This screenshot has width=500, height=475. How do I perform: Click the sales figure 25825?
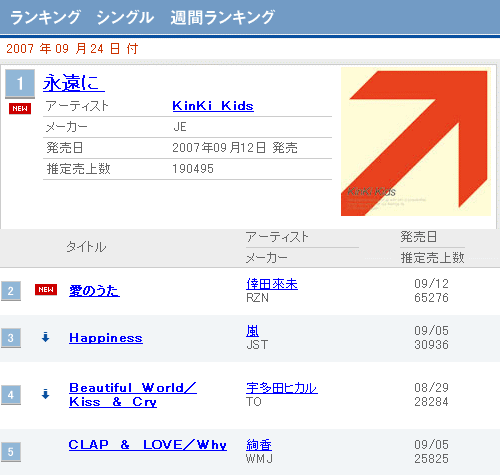(x=431, y=459)
